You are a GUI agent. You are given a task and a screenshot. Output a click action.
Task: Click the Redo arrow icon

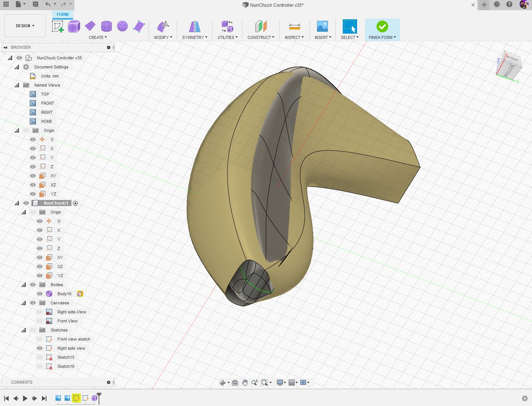pyautogui.click(x=63, y=5)
